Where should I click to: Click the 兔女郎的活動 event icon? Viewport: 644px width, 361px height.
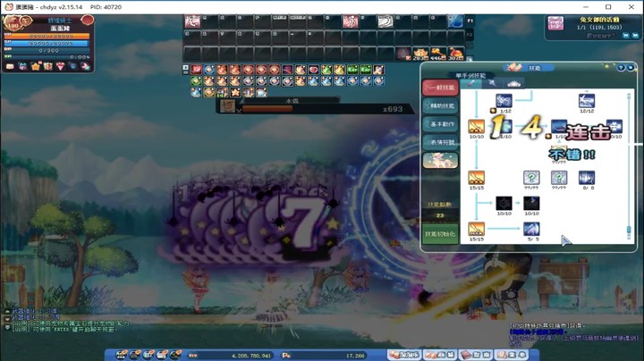pyautogui.click(x=555, y=23)
